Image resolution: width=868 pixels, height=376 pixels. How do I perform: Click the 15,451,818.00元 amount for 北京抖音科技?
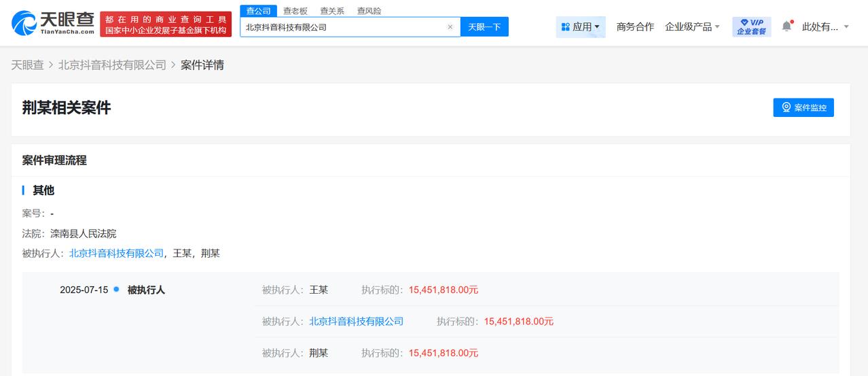(x=519, y=321)
